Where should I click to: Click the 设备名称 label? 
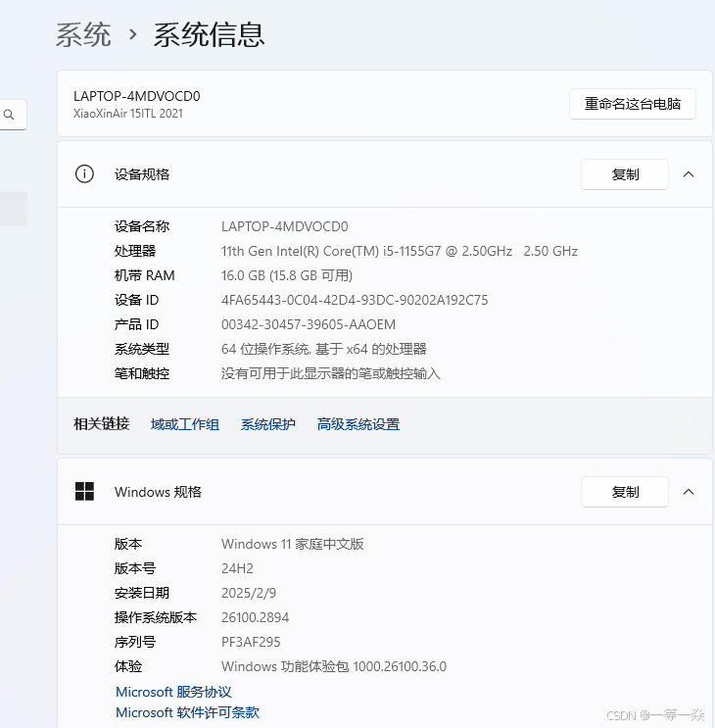click(x=142, y=226)
